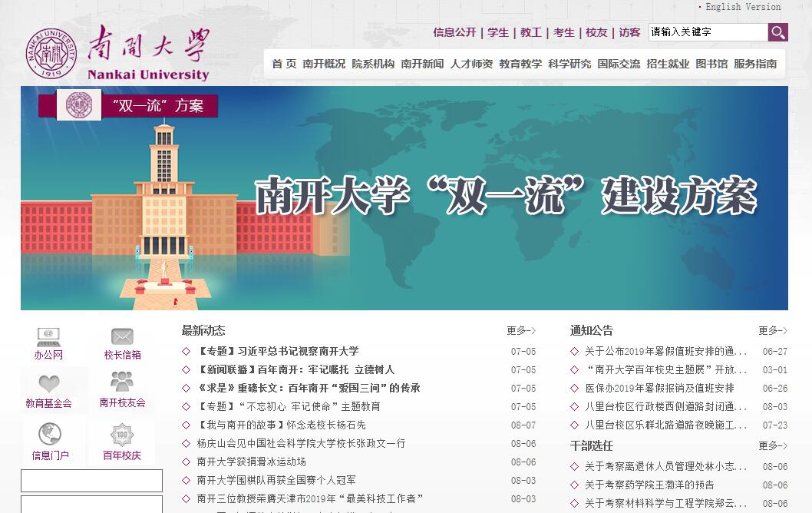Viewport: 812px width, 513px height.
Task: Click the Nankai University logo
Action: click(x=118, y=54)
